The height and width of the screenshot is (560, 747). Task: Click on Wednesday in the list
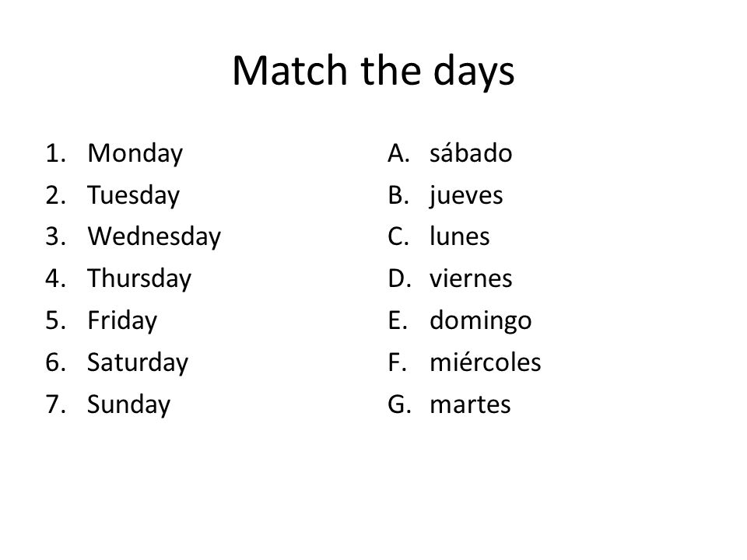point(154,237)
